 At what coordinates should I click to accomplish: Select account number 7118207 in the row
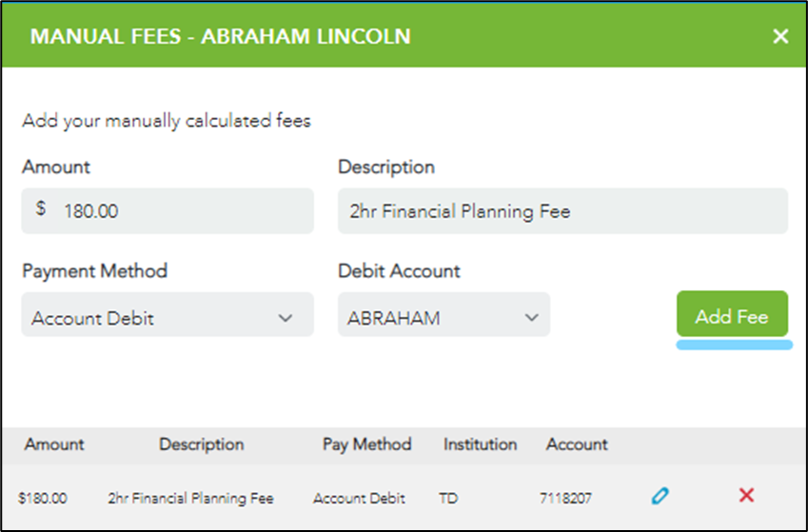click(566, 499)
